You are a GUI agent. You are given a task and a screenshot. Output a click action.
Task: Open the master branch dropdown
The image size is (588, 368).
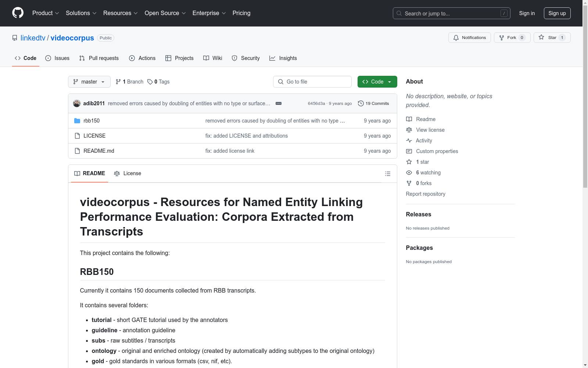[89, 82]
